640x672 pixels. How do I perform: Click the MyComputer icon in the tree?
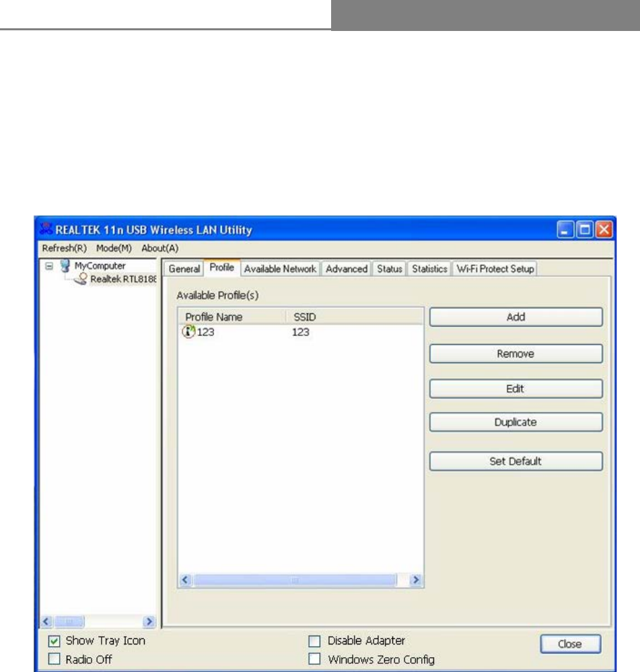coord(65,266)
